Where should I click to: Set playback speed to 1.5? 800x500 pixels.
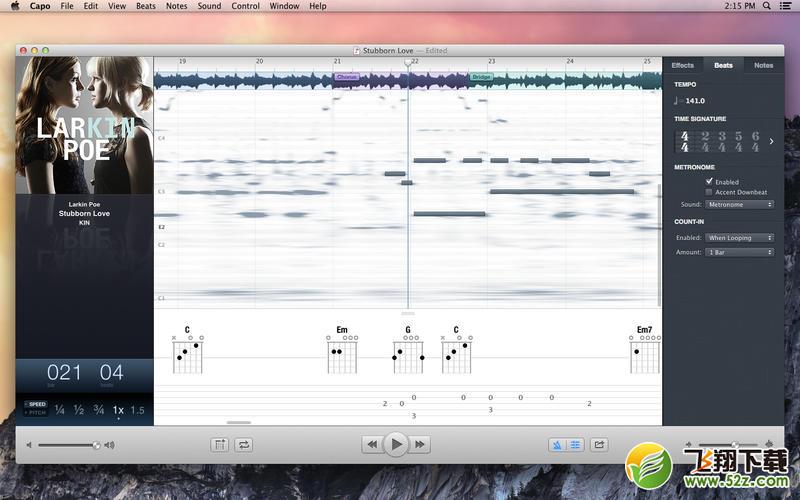pos(137,410)
